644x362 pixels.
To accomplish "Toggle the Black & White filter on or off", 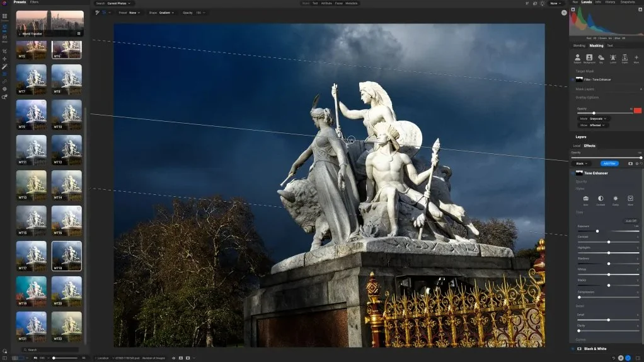I will [x=573, y=349].
